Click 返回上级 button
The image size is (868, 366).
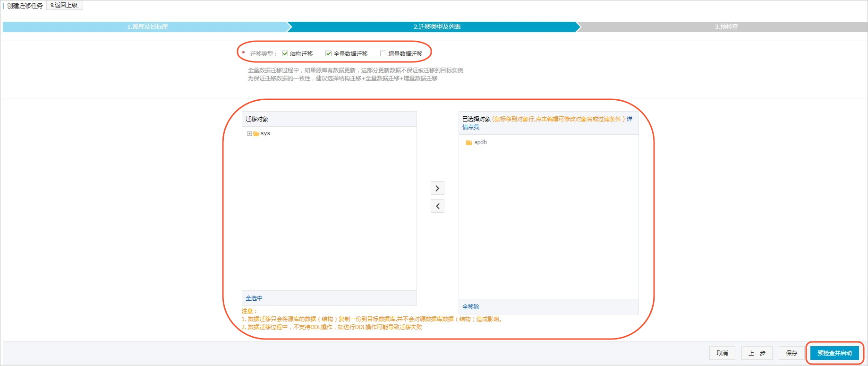(64, 5)
